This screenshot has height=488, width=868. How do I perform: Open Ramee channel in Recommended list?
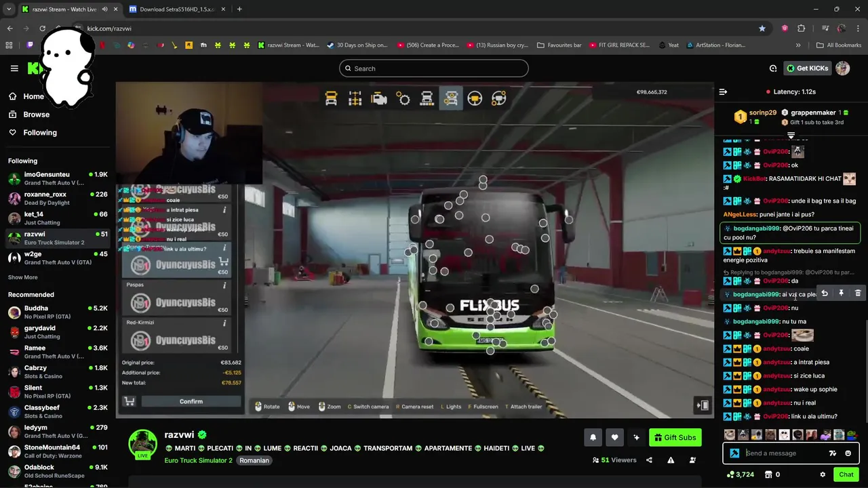click(58, 352)
